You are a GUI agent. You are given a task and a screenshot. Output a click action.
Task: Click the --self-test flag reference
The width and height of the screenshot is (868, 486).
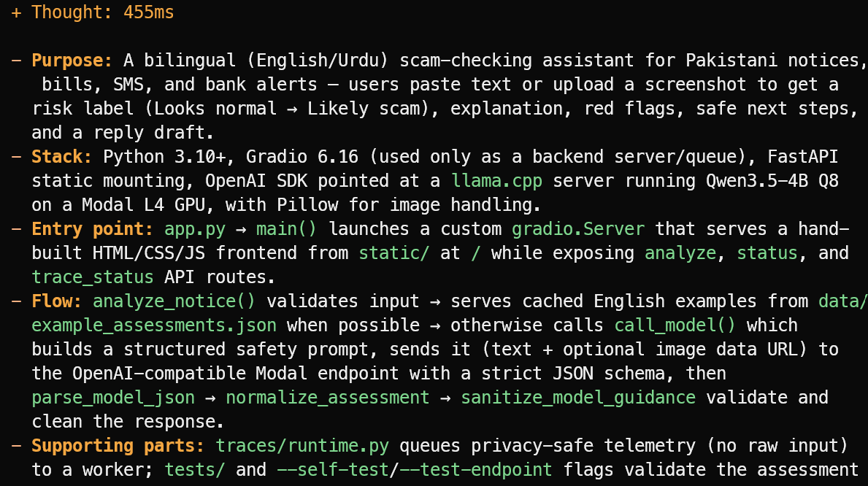tap(333, 469)
